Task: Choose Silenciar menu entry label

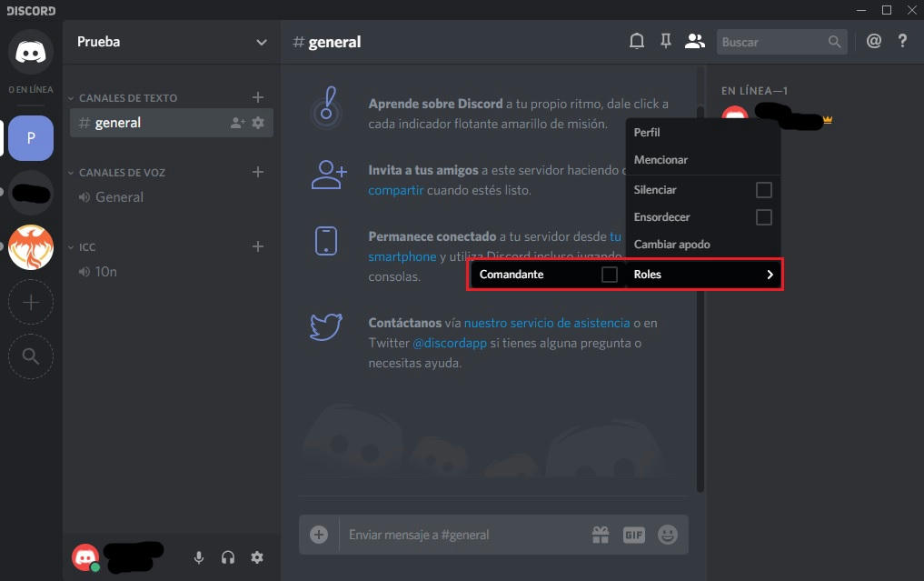Action: (655, 190)
